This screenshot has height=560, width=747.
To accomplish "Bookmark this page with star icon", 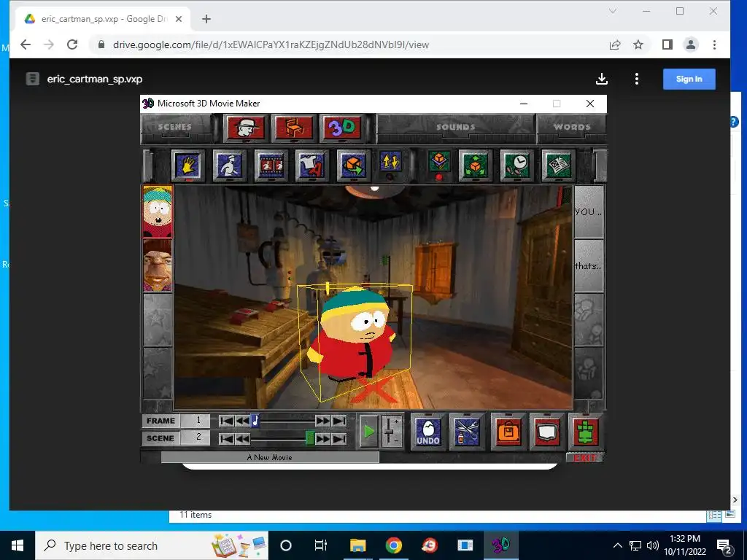I will pos(638,44).
